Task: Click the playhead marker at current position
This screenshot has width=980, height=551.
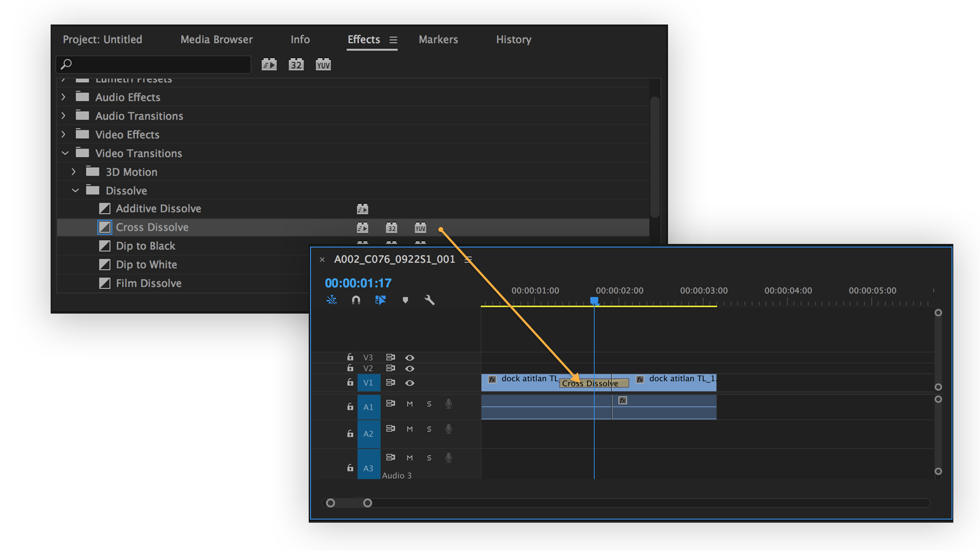Action: click(594, 300)
